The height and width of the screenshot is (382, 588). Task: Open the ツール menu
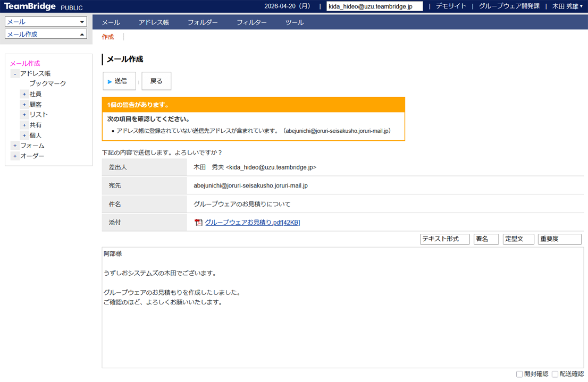click(295, 22)
